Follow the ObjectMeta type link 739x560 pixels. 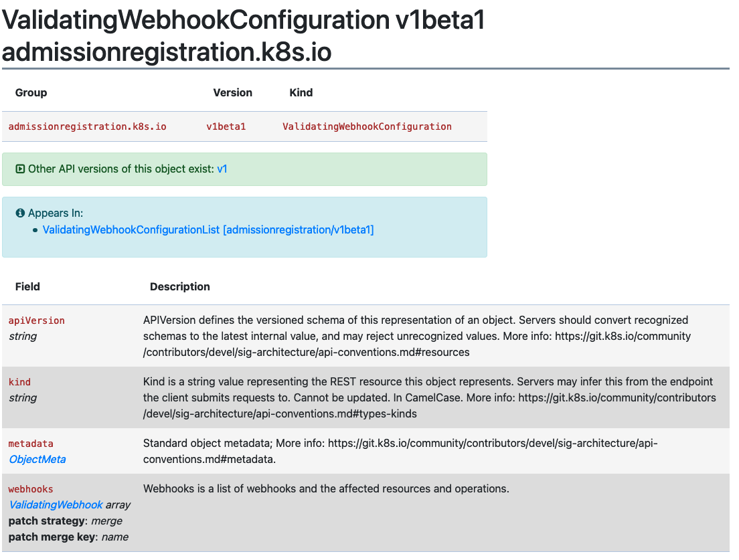coord(37,460)
